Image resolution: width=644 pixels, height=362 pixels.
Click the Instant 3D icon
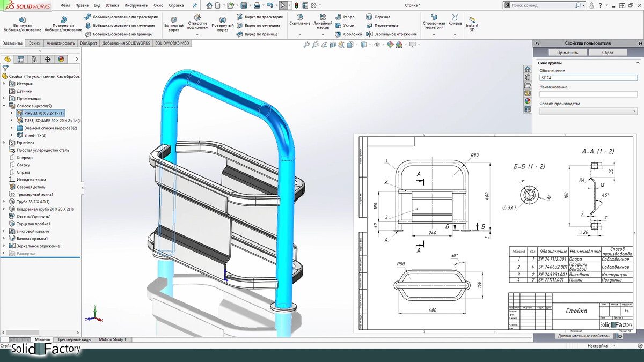pyautogui.click(x=472, y=19)
